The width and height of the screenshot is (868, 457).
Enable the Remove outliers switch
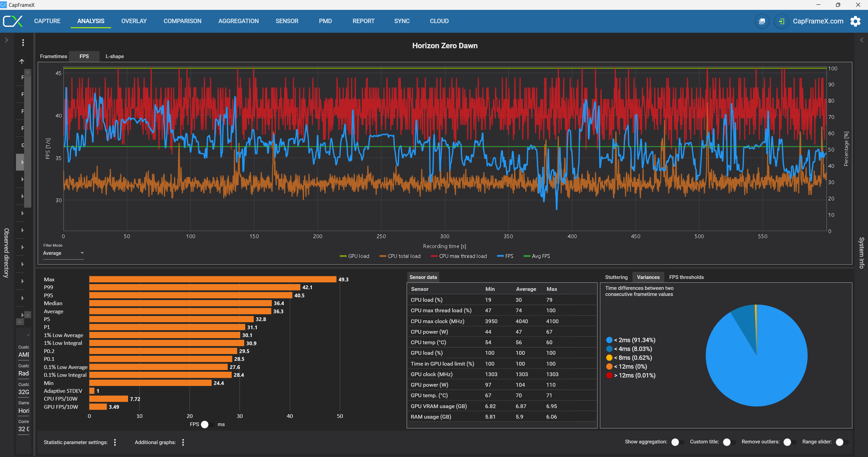pyautogui.click(x=790, y=442)
